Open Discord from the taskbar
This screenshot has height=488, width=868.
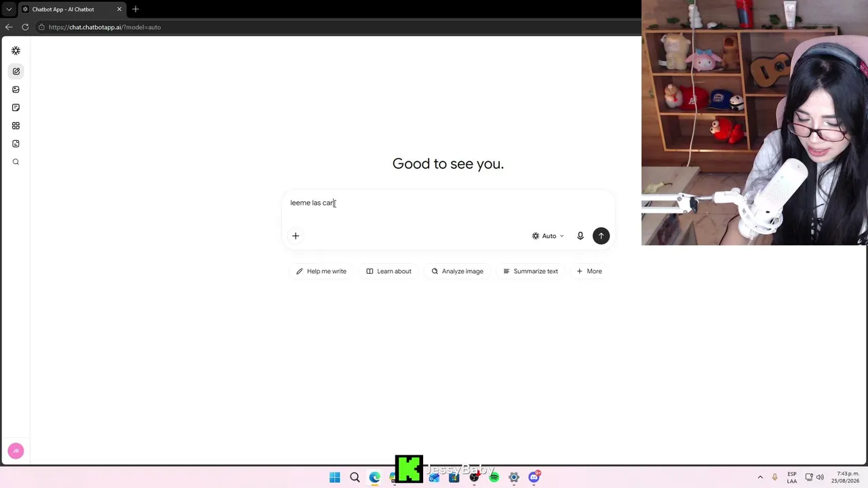[534, 477]
